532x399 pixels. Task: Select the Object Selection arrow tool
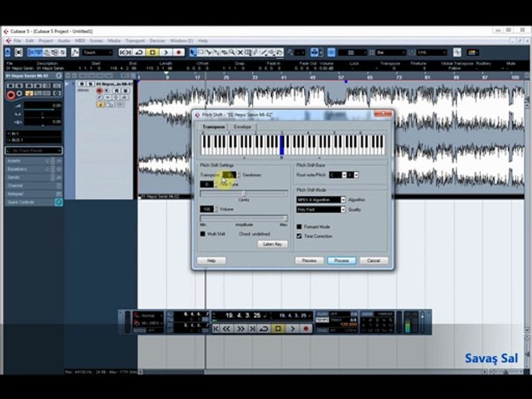click(x=193, y=52)
